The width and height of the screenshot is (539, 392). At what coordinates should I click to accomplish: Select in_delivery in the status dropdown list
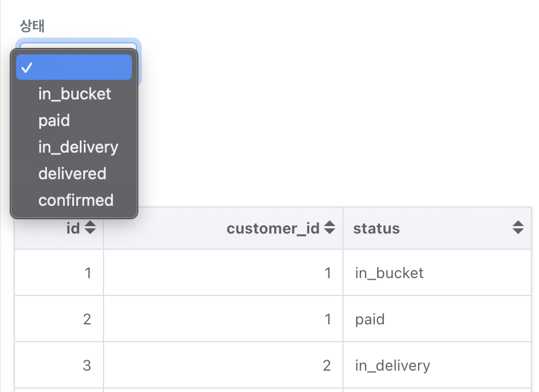78,147
